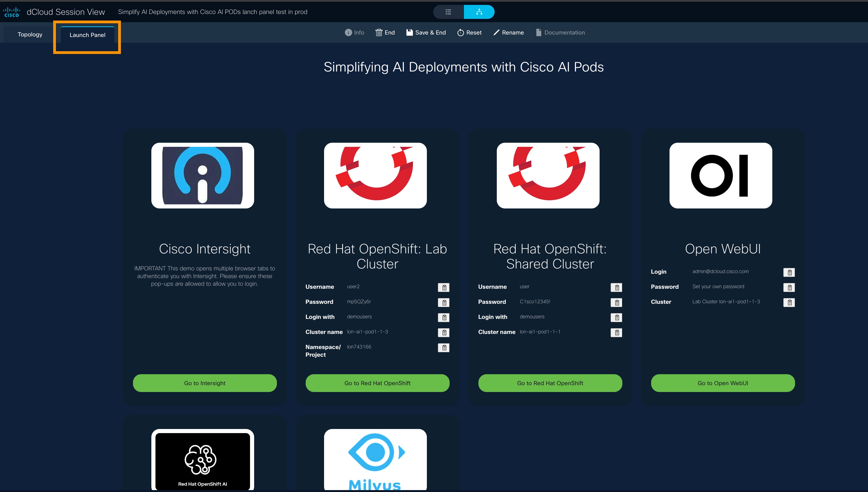Copy the Open WebUI password field
The width and height of the screenshot is (868, 492).
[x=789, y=288]
